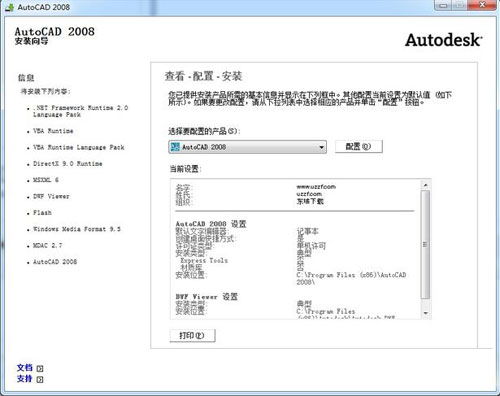Viewport: 500px width, 396px height.
Task: Click the 配置(O) configure button
Action: [x=359, y=146]
